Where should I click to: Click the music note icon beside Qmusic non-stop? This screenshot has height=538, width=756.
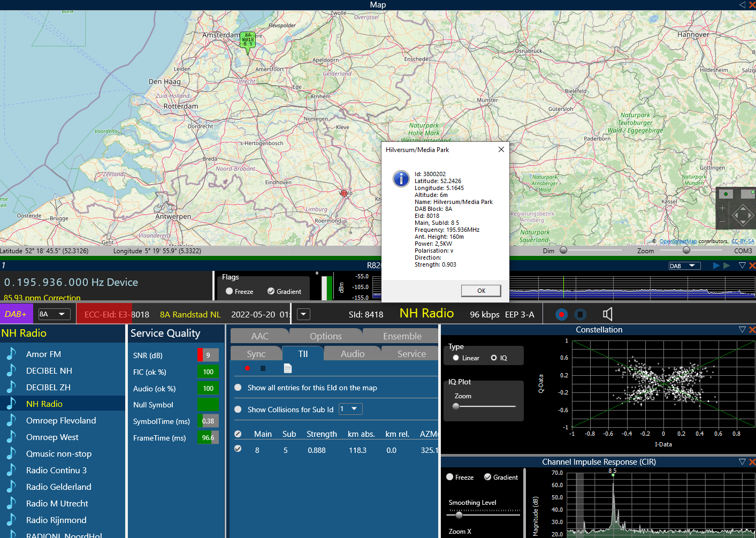[11, 453]
